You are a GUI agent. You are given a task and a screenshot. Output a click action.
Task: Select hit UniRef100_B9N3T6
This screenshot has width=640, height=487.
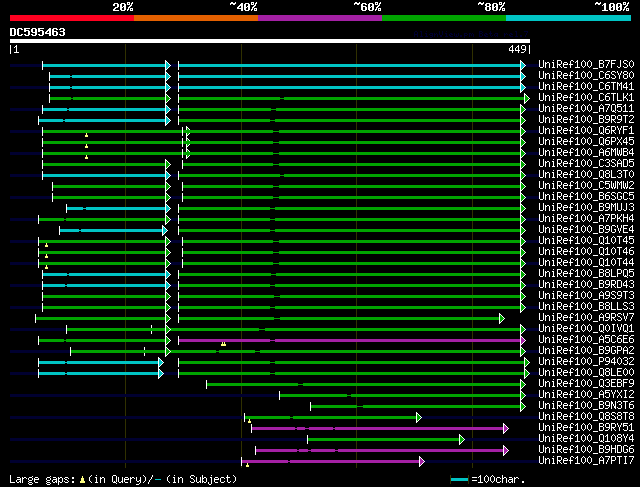point(586,406)
